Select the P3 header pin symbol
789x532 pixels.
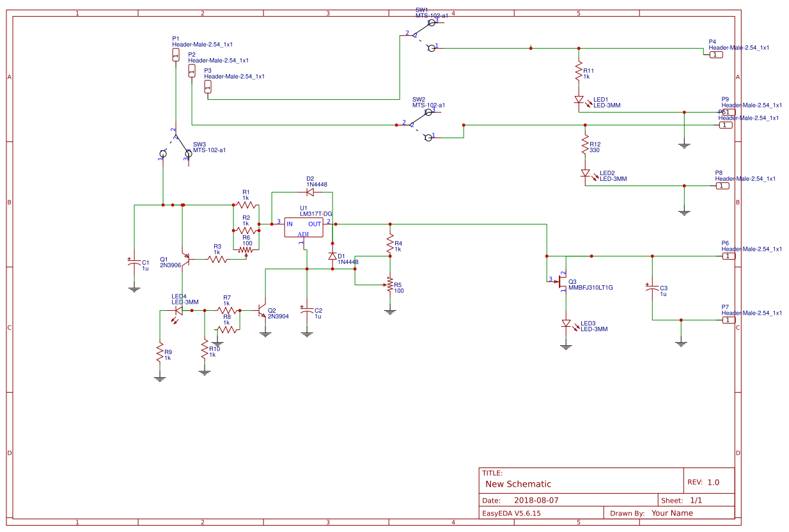point(208,87)
